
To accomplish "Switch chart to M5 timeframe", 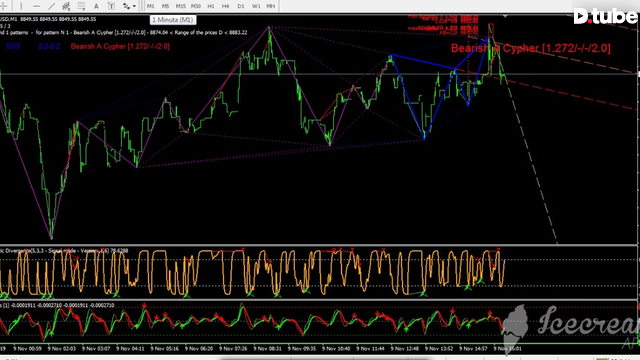I will [x=165, y=6].
